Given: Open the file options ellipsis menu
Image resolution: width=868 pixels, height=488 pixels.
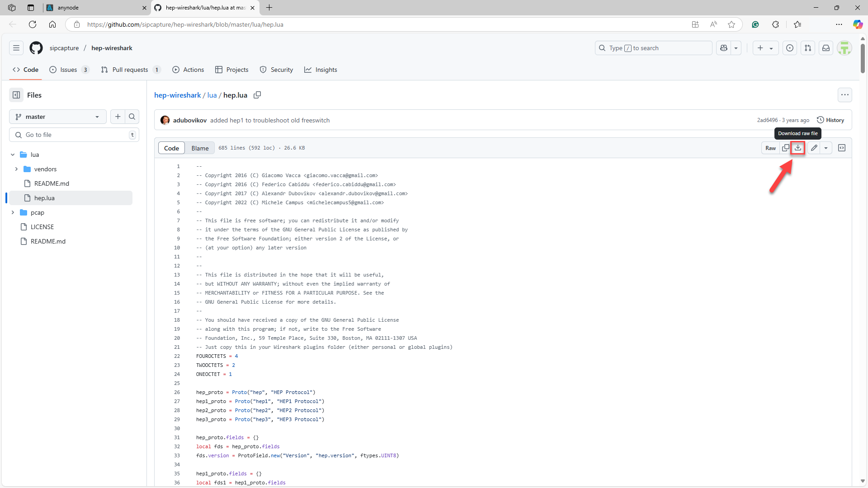Looking at the screenshot, I should pyautogui.click(x=845, y=95).
